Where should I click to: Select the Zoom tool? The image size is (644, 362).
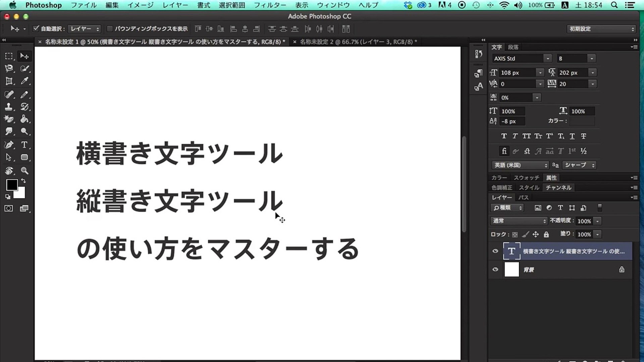24,171
